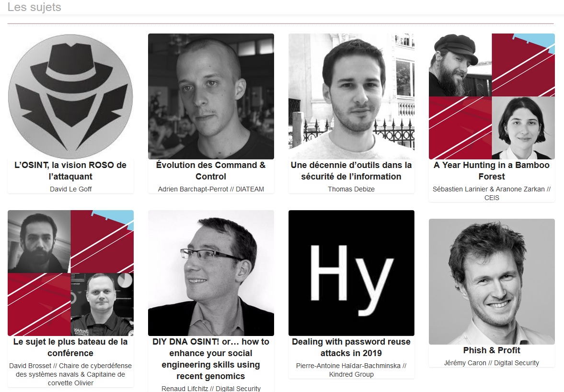Click 'Le sujet le plus bateau de la conférence'
Viewport: 564px width, 392px height.
(x=70, y=347)
